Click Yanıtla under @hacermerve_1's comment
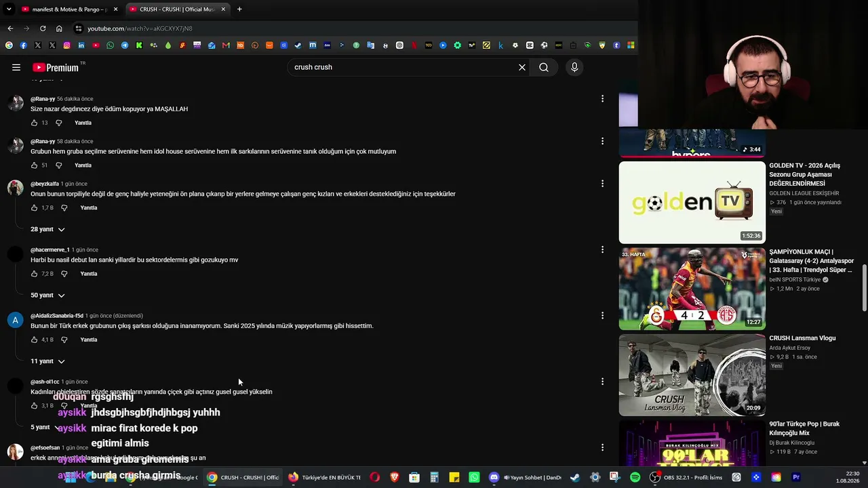Screen dimensions: 868x488 [89, 274]
